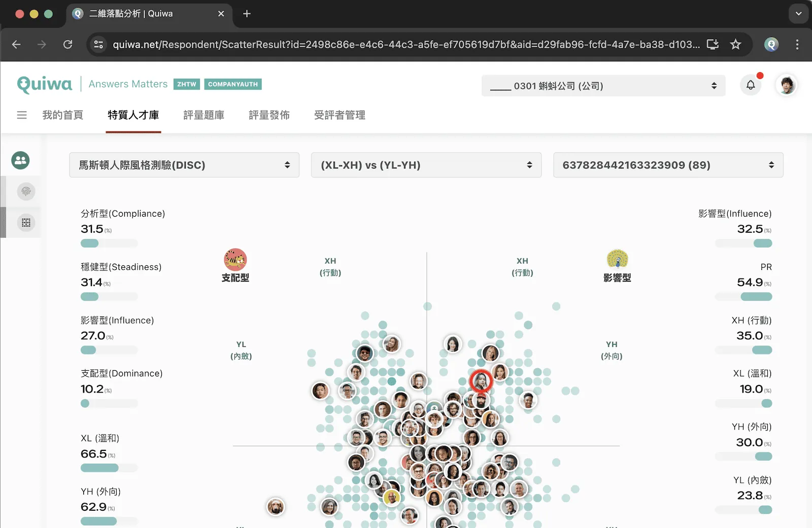812x528 pixels.
Task: Toggle the COMPANYAUTH badge
Action: pyautogui.click(x=233, y=84)
